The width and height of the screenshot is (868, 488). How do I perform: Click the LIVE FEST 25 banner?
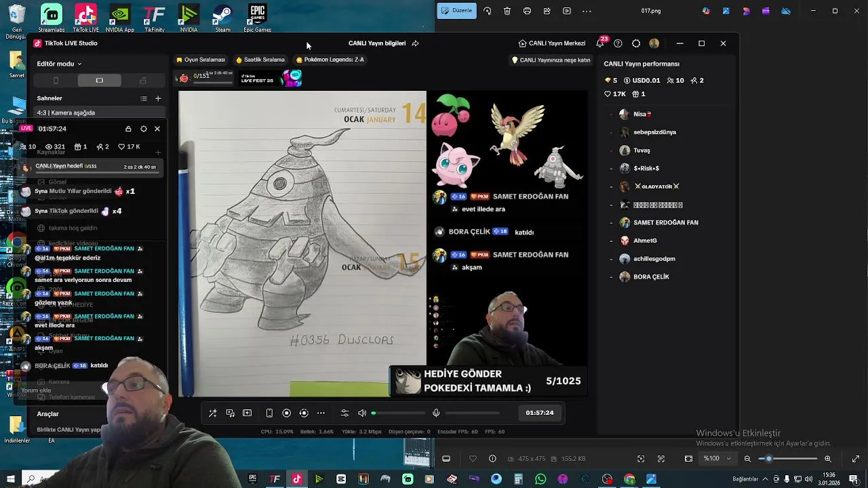tap(271, 79)
